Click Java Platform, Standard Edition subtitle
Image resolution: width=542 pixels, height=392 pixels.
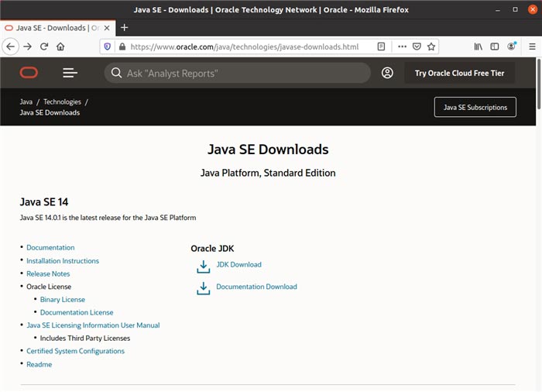pyautogui.click(x=268, y=173)
